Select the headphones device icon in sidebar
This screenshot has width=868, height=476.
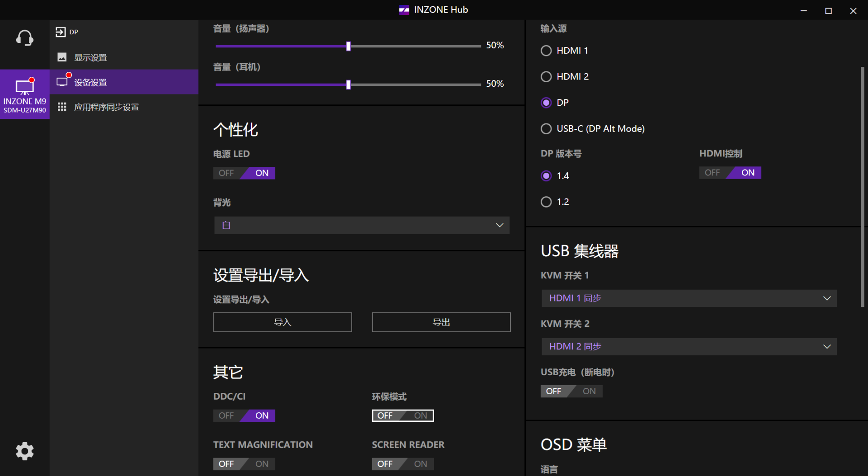[x=25, y=38]
